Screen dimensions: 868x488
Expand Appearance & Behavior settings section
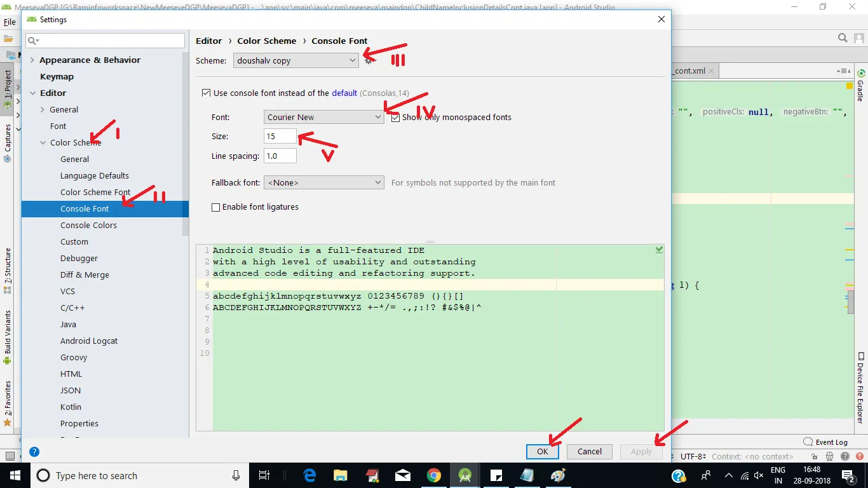[x=32, y=60]
